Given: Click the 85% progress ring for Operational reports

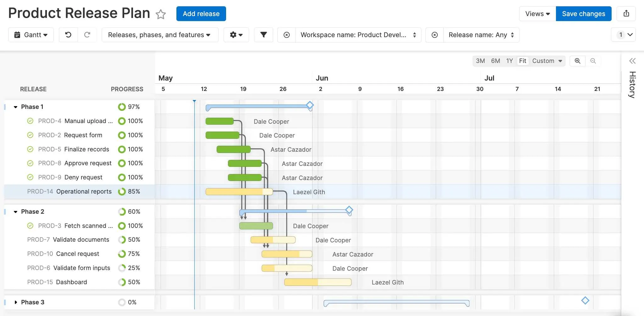Looking at the screenshot, I should [x=122, y=191].
